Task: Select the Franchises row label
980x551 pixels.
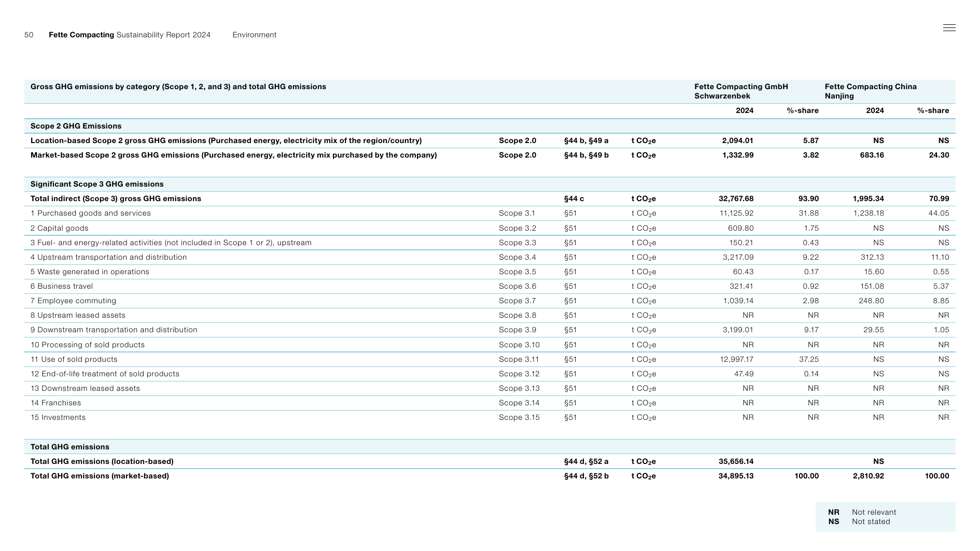Action: pyautogui.click(x=55, y=403)
